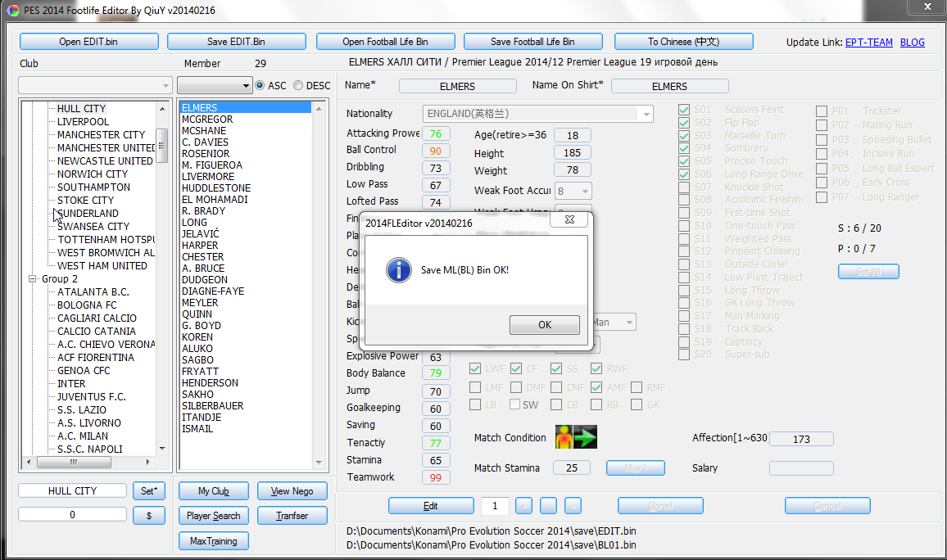
Task: Toggle S07 Knuckle Shot checkbox
Action: 684,187
